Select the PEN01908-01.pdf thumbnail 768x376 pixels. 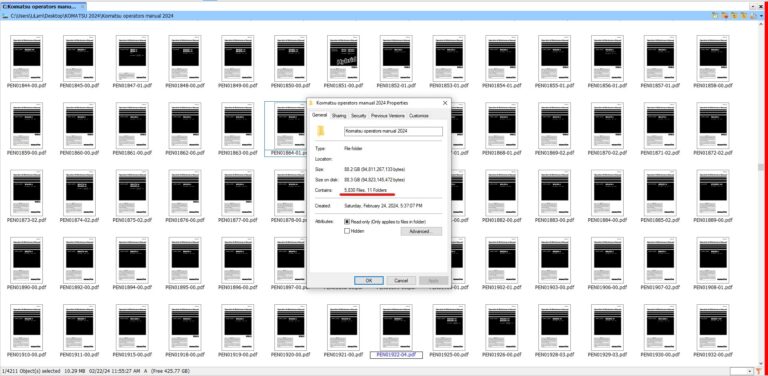pyautogui.click(x=713, y=261)
